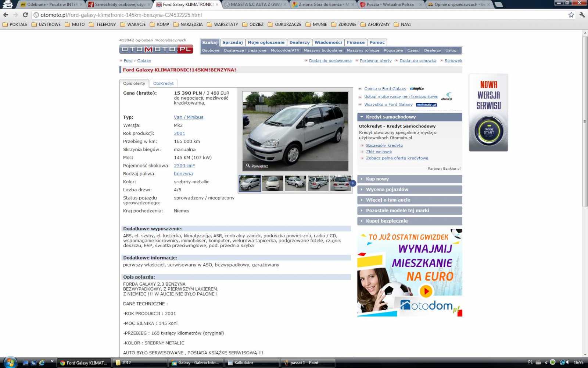
Task: Go back using browser back arrow
Action: click(x=6, y=15)
